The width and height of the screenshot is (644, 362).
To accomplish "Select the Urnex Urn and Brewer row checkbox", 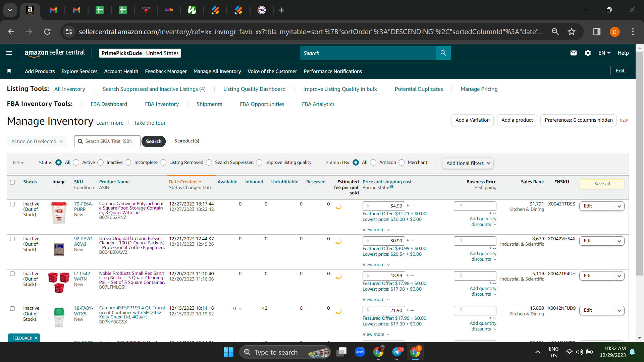I will click(x=12, y=239).
